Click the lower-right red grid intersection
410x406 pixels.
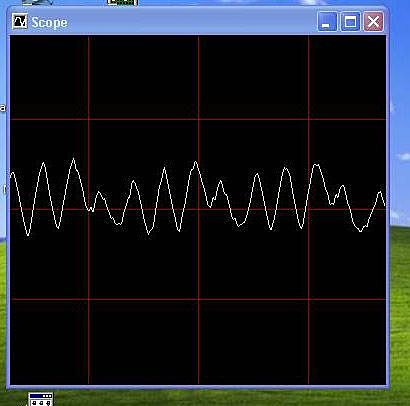[309, 299]
